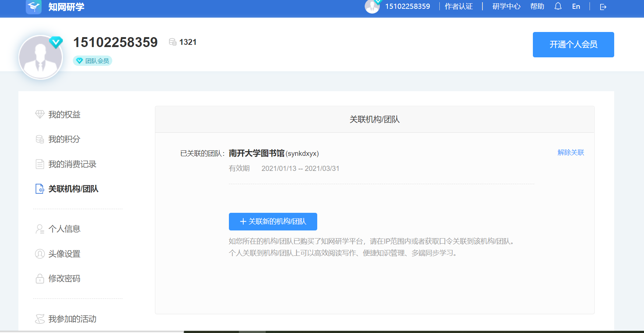The height and width of the screenshot is (333, 644).
Task: Click 开通个人会员 button
Action: [573, 44]
